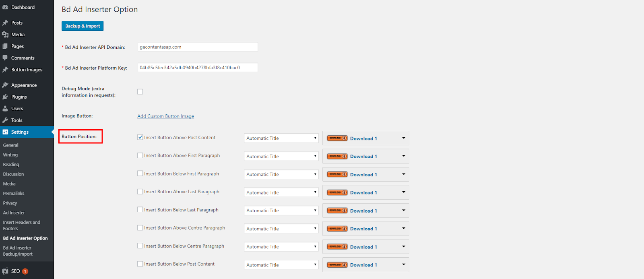Open Automatic Title dropdown for Below First Paragraph
644x279 pixels.
281,174
